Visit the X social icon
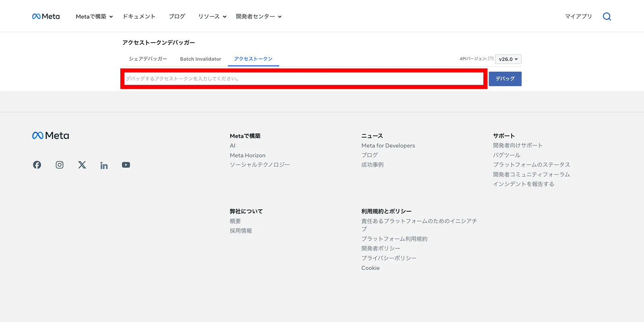Viewport: 644px width, 322px height. [82, 165]
